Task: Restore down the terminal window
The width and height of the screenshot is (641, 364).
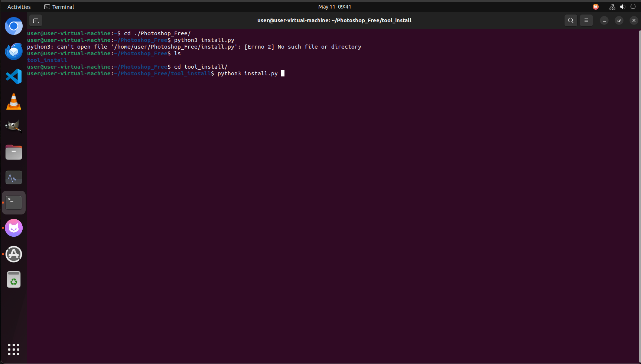Action: coord(619,20)
